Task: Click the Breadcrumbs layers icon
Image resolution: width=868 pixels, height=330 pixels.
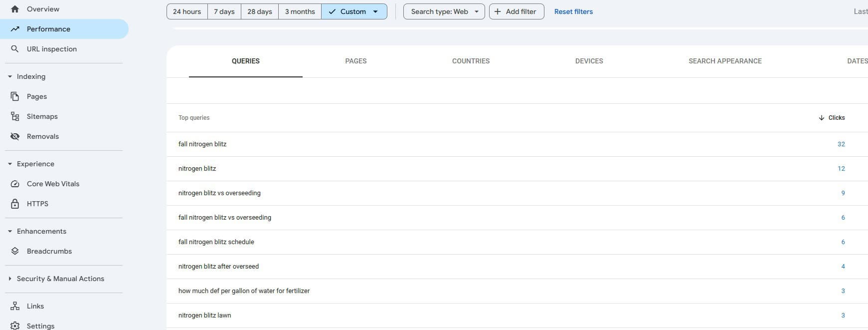Action: 15,251
